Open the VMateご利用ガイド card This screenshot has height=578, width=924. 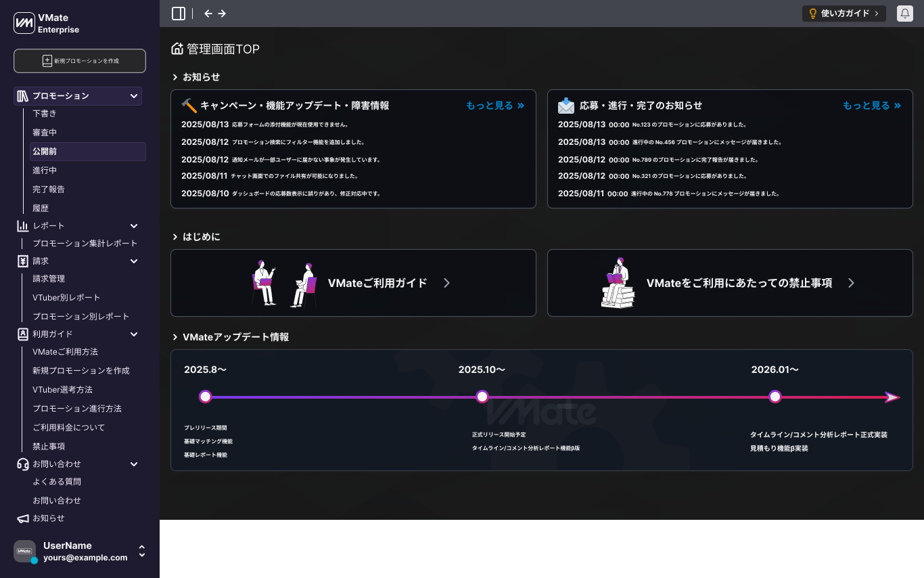tap(353, 283)
